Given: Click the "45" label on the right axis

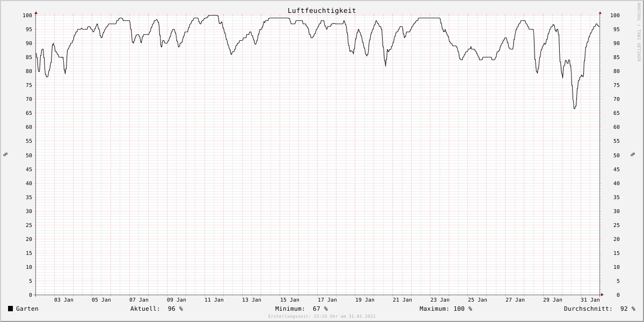Looking at the screenshot, I should point(617,170).
